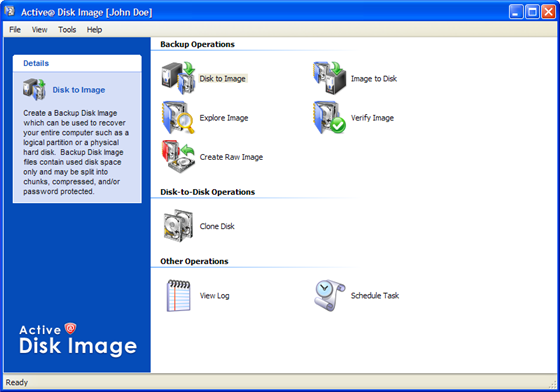Click the Schedule Task clock icon
The image size is (560, 392).
(x=329, y=296)
